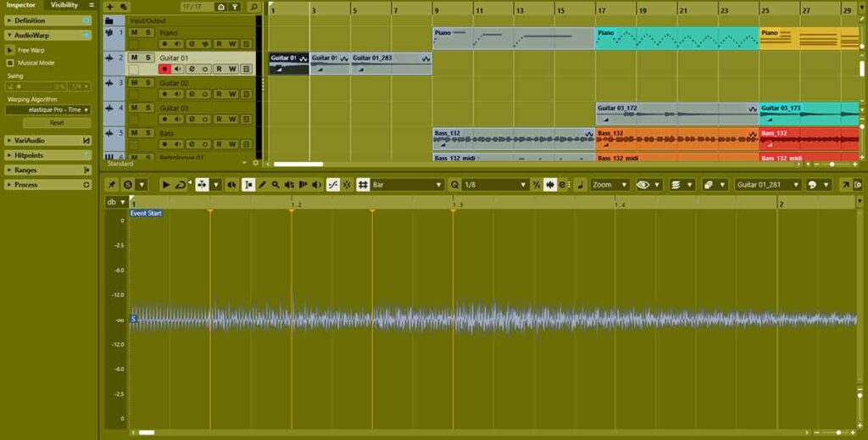Viewport: 868px width, 440px height.
Task: Solo the Piano track
Action: [x=147, y=32]
